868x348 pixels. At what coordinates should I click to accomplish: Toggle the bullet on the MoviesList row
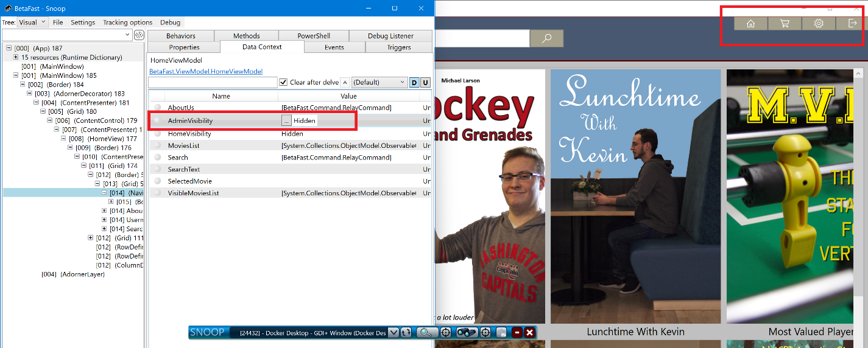point(157,145)
